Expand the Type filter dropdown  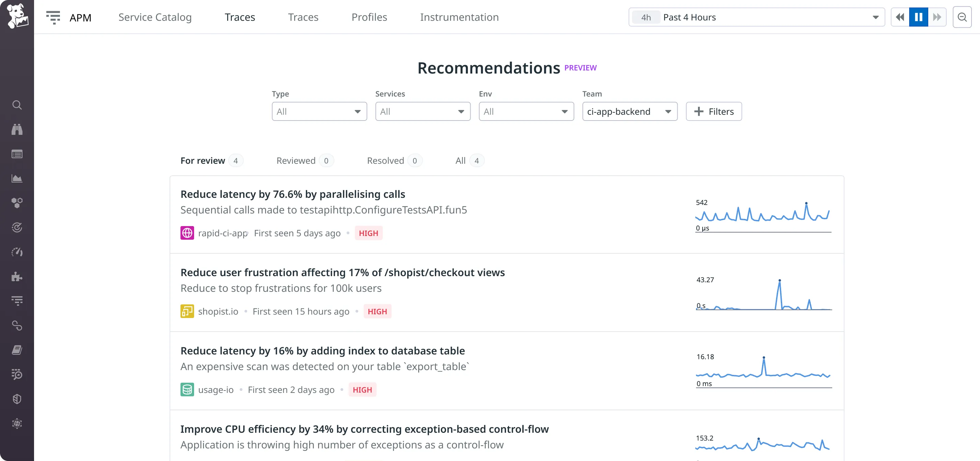click(319, 111)
